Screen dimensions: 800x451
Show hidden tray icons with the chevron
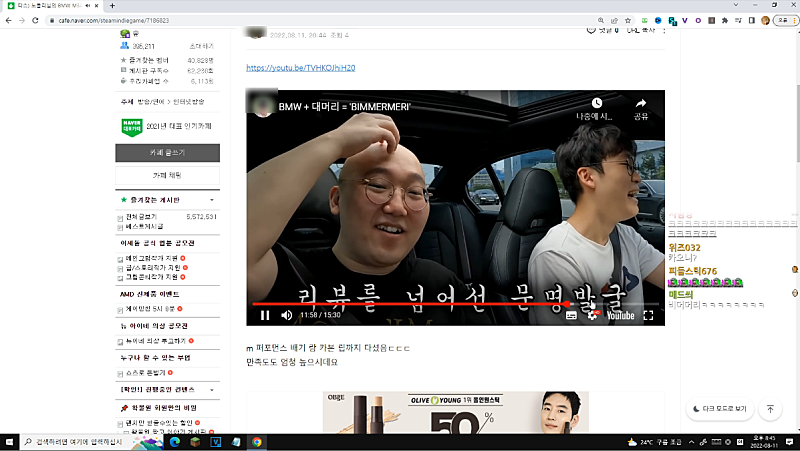(x=691, y=442)
